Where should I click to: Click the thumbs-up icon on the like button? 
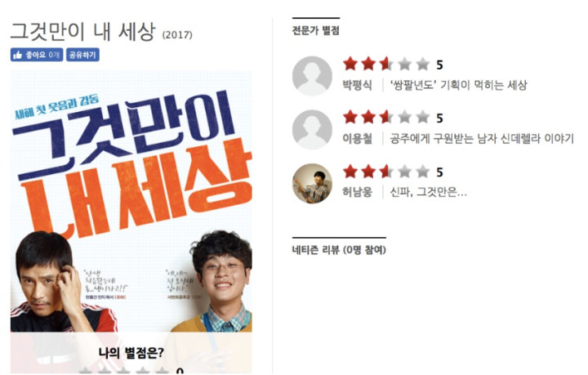coord(17,55)
